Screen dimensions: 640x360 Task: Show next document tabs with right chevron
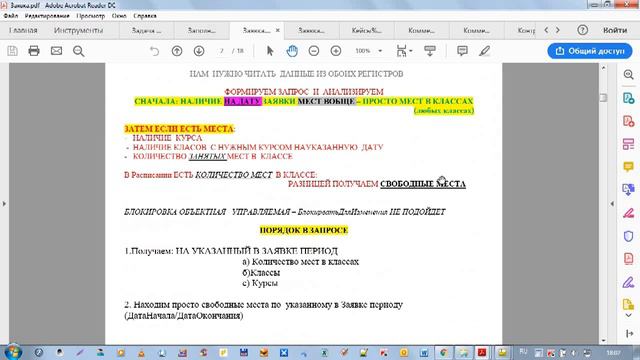[x=558, y=30]
